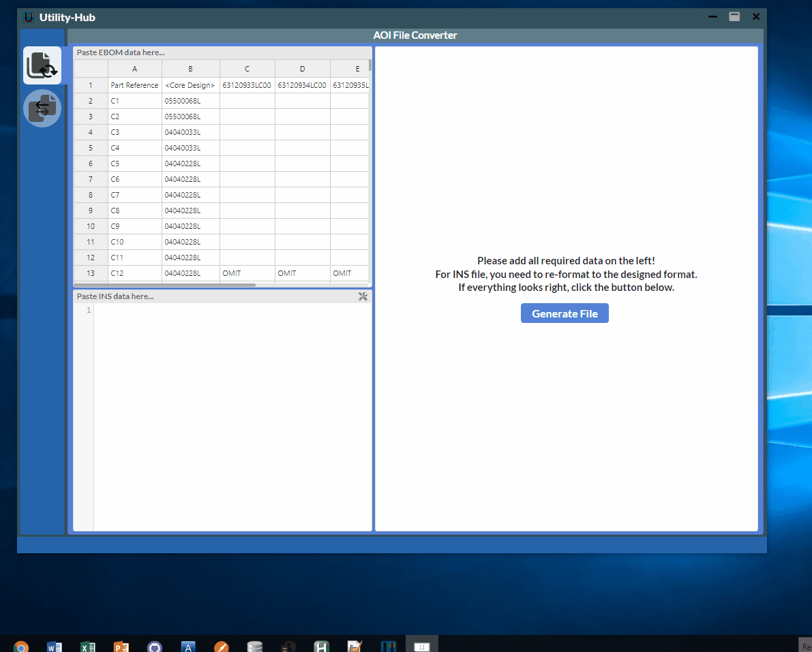Select column C header in EBOM grid
812x652 pixels.
click(247, 69)
